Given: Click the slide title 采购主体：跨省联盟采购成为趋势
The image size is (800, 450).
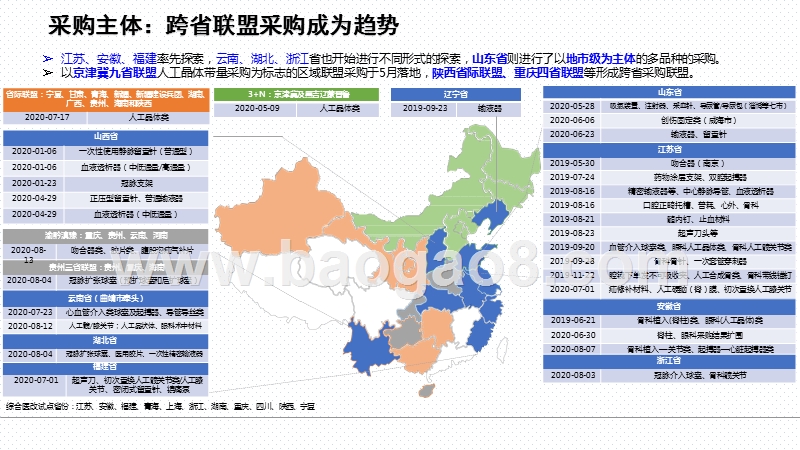Looking at the screenshot, I should (x=223, y=25).
